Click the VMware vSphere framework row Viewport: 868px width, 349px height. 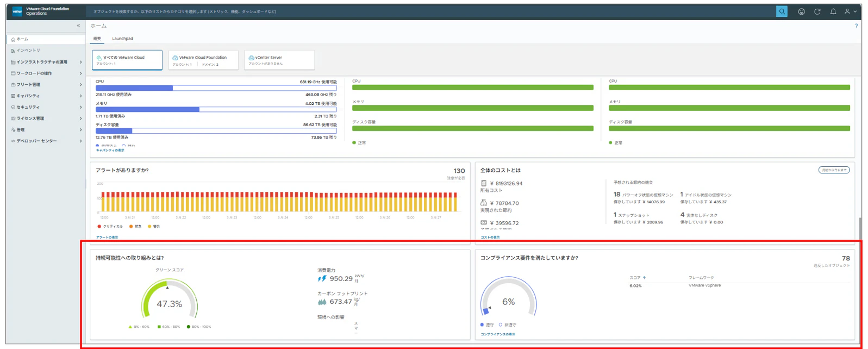tap(739, 285)
